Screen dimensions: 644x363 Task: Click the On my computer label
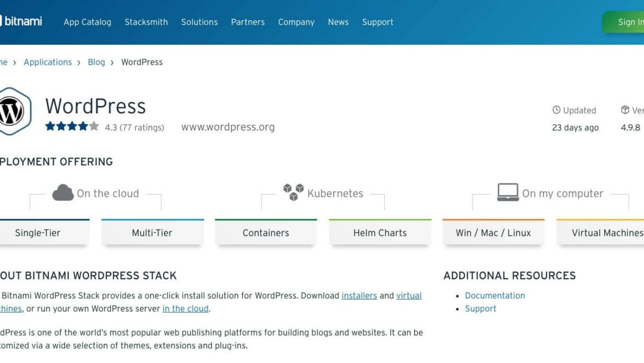tap(563, 194)
